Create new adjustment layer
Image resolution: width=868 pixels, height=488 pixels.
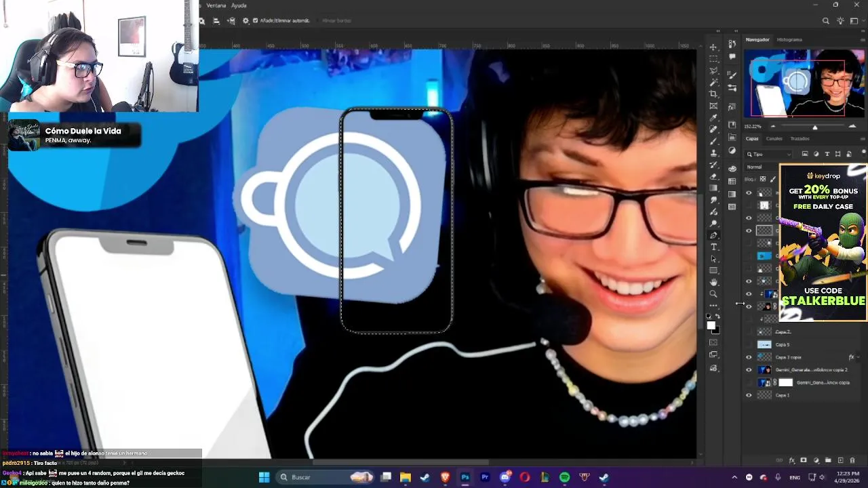click(x=816, y=460)
